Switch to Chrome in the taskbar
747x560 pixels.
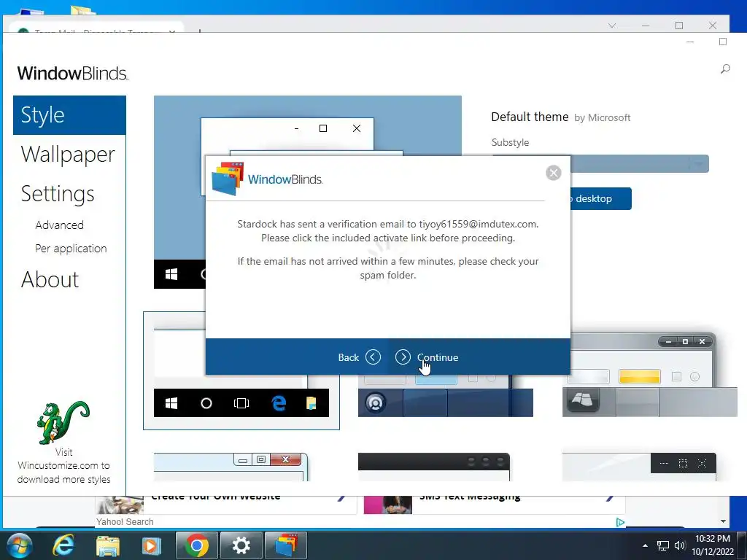[x=197, y=545]
